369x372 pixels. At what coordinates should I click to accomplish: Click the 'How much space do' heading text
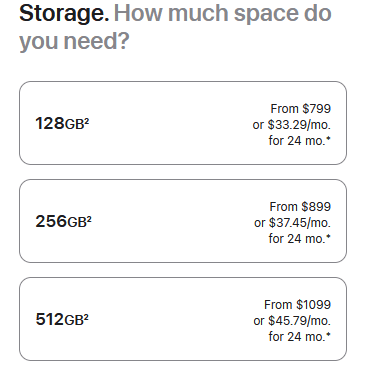point(223,13)
